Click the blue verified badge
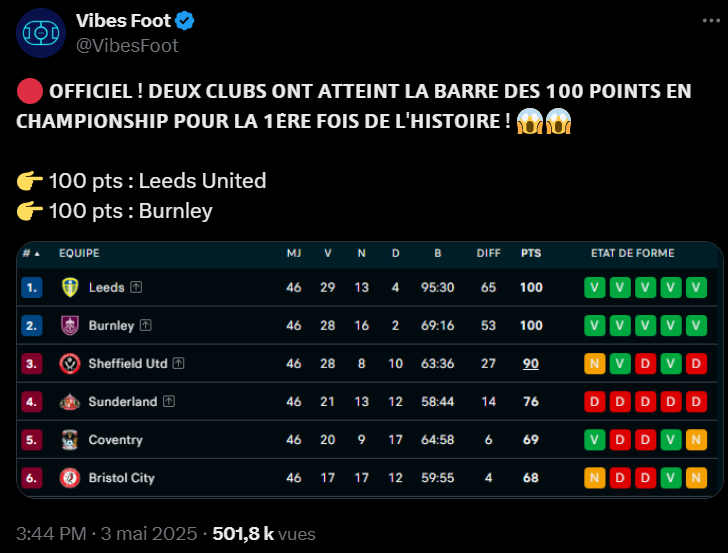Viewport: 728px width, 553px height. (185, 21)
